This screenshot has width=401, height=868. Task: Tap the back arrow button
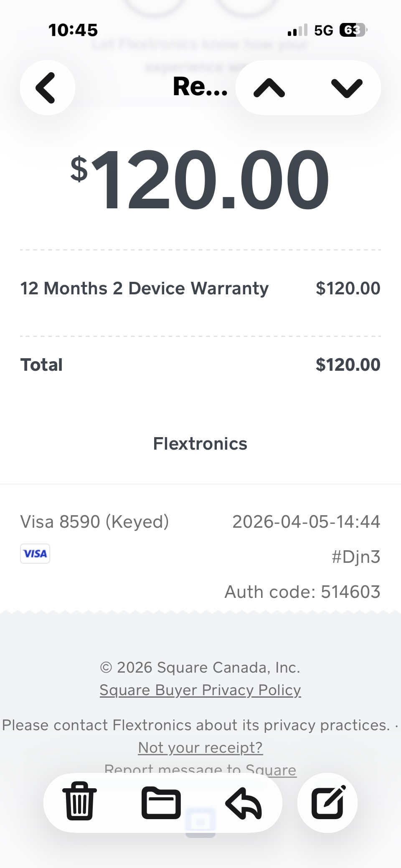(47, 88)
